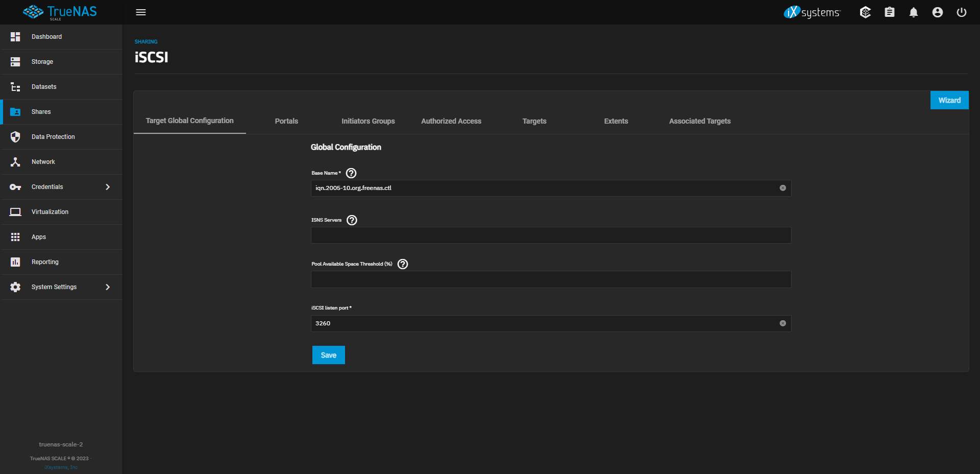Click the power button icon
980x474 pixels.
click(961, 12)
